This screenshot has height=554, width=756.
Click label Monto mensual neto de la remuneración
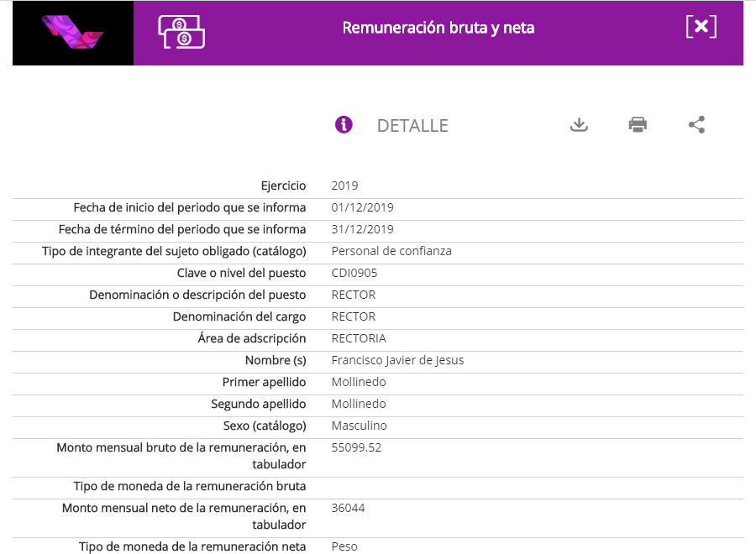pyautogui.click(x=184, y=516)
